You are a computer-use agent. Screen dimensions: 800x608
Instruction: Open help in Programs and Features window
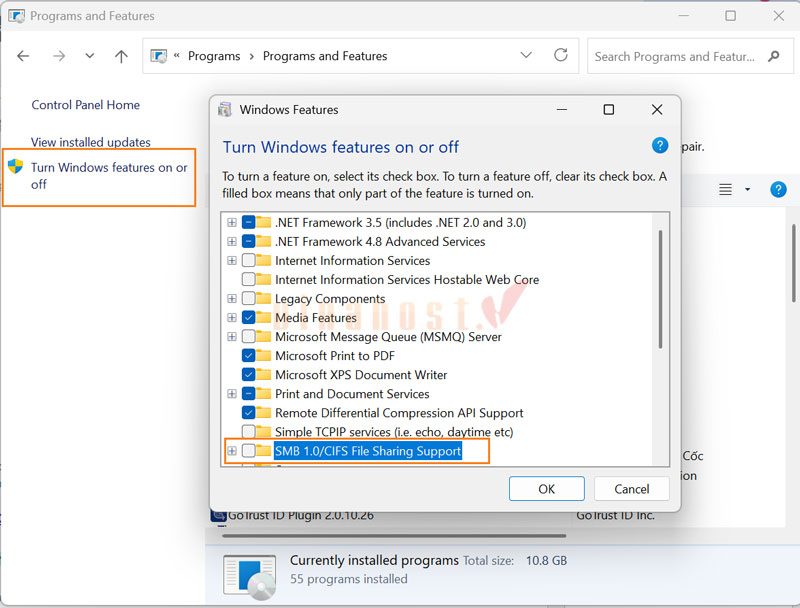point(778,190)
